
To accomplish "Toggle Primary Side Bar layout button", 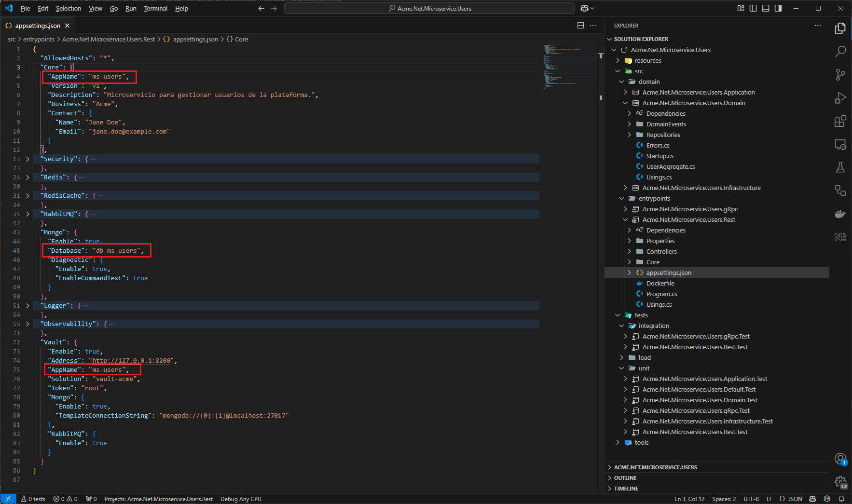I will (753, 8).
